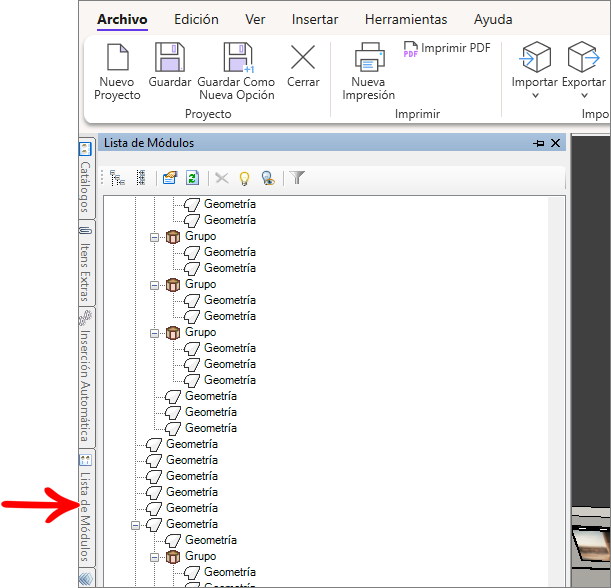Screen dimensions: 611x588
Task: Collapse the topmost visible Grupo node
Action: [x=154, y=237]
